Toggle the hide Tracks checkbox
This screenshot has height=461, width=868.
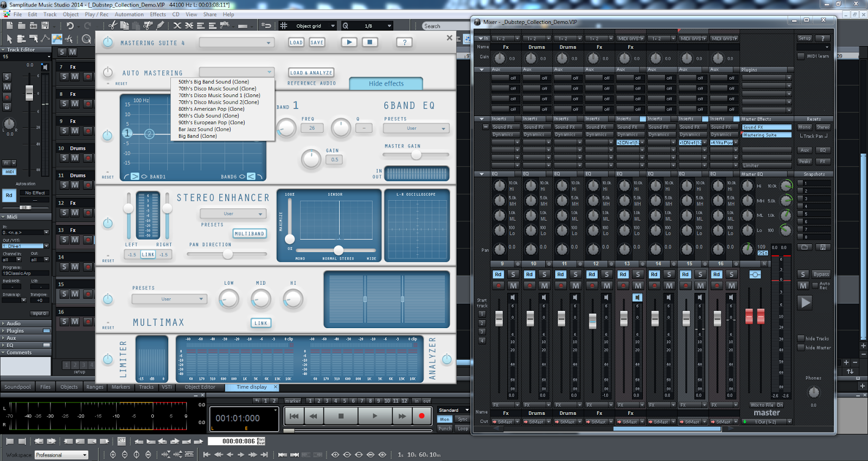coord(801,338)
